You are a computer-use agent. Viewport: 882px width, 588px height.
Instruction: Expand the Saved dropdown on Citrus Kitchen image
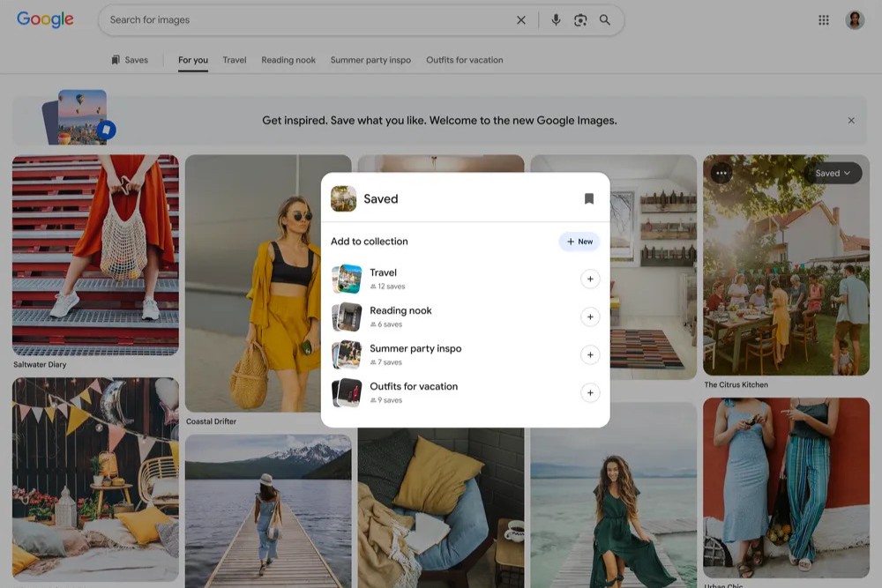tap(833, 173)
